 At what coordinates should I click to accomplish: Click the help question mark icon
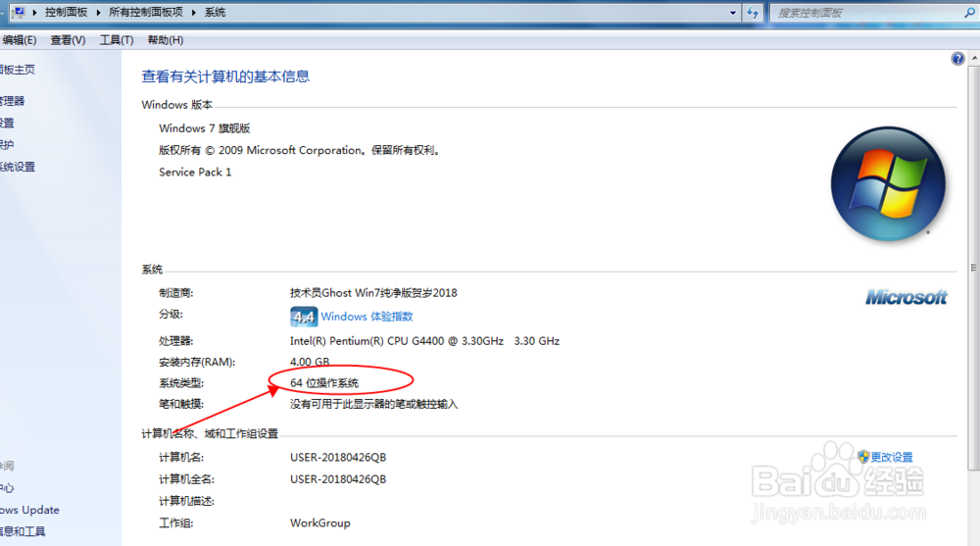(x=957, y=59)
